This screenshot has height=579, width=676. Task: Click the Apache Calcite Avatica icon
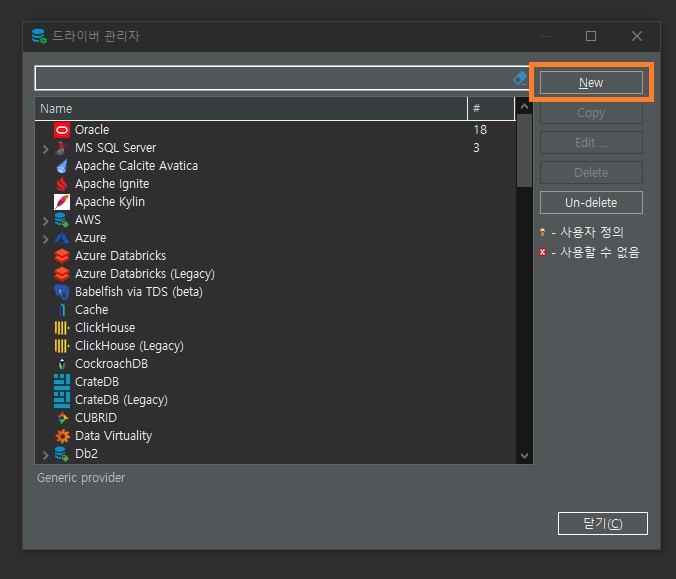(62, 166)
